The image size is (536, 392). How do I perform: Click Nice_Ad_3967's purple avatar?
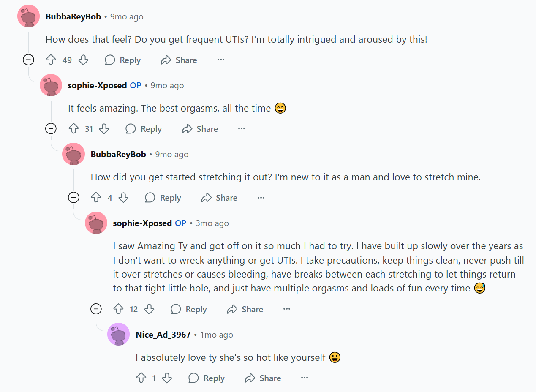(119, 334)
